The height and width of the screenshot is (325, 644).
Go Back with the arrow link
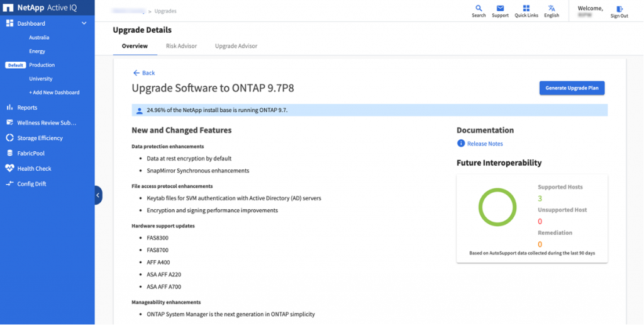click(x=144, y=73)
